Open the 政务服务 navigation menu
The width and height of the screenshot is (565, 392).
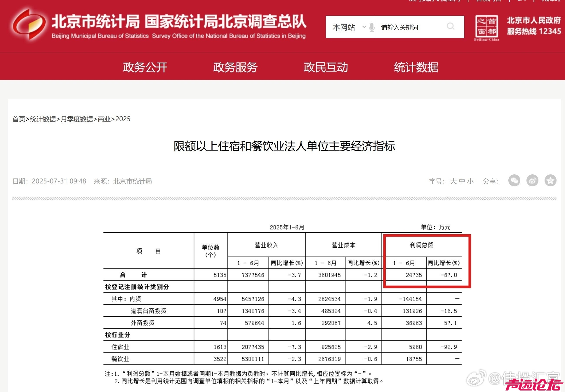click(235, 67)
